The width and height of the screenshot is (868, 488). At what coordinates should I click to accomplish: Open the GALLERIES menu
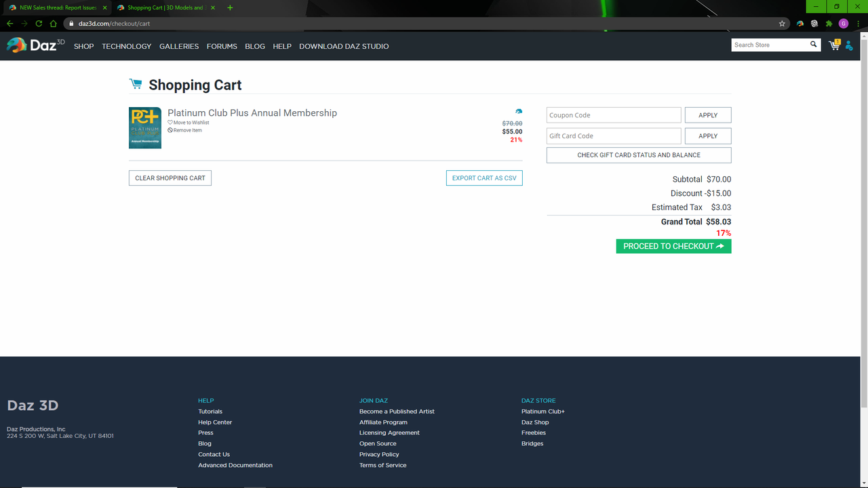click(x=179, y=46)
